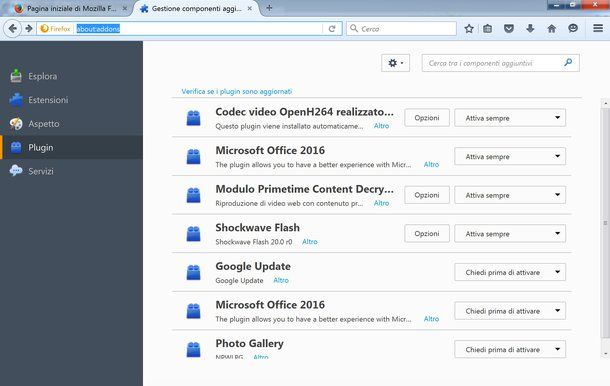Expand activation dropdown for Codec video OpenH264
The image size is (610, 386).
click(510, 118)
